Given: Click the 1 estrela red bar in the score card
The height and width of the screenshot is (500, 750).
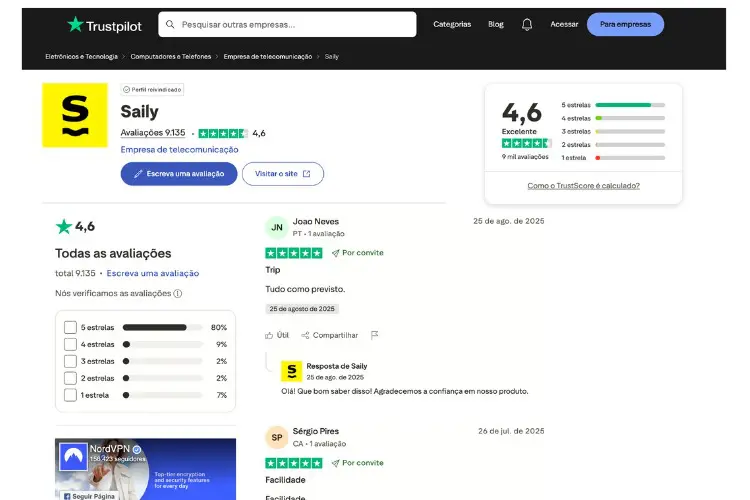Looking at the screenshot, I should click(630, 158).
